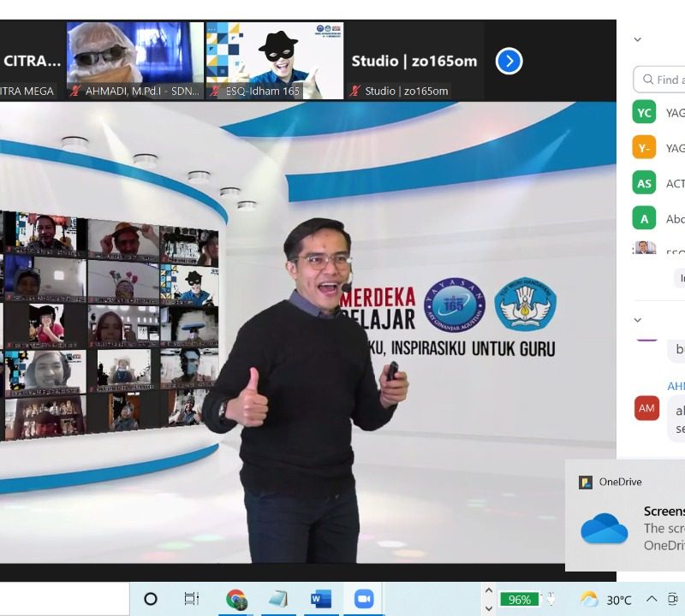
Task: Click the AM avatar in the chat
Action: (646, 408)
